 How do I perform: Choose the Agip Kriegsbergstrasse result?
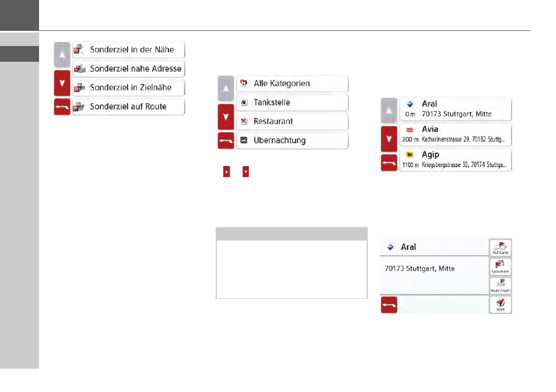[456, 160]
